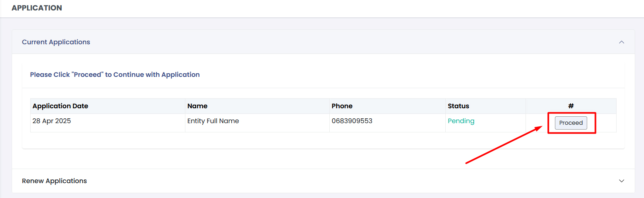Click the Phone column header
The width and height of the screenshot is (644, 198).
(342, 106)
